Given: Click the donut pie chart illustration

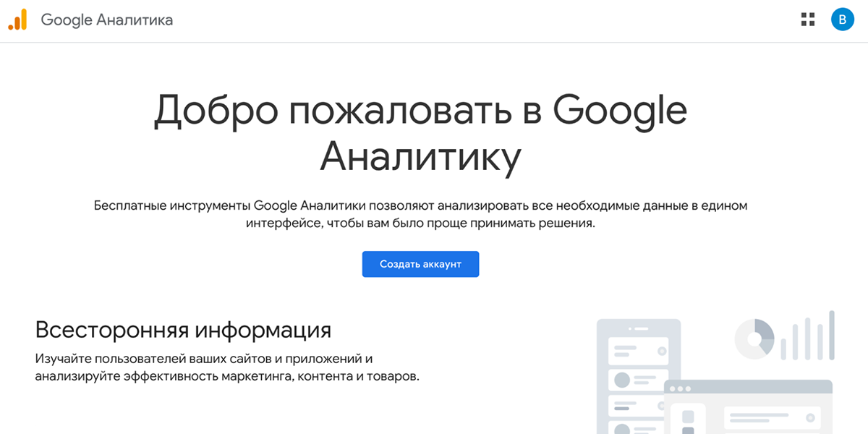Looking at the screenshot, I should [754, 338].
